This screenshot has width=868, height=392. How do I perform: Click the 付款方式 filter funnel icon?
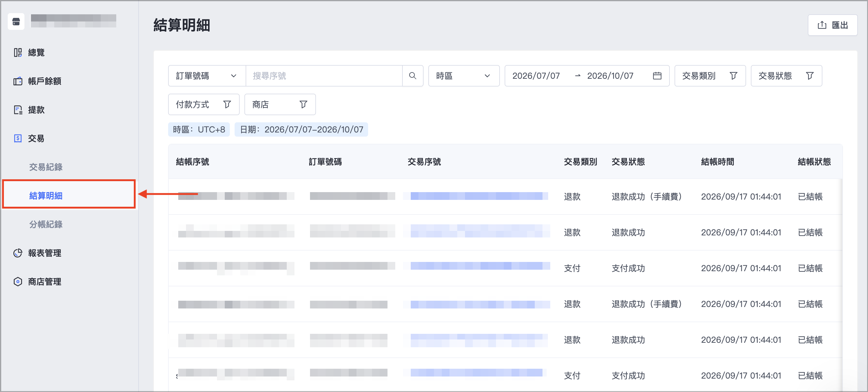pyautogui.click(x=227, y=105)
